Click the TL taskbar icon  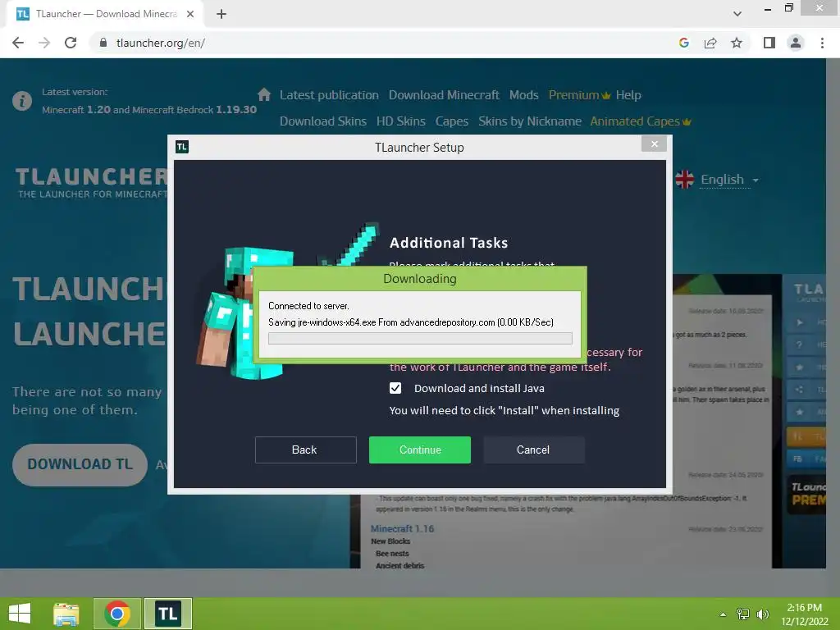[167, 614]
